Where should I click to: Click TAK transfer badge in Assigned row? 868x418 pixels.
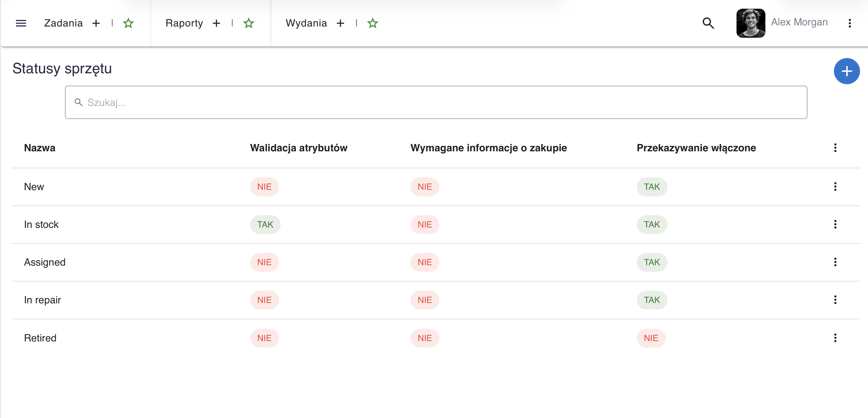[x=652, y=262]
